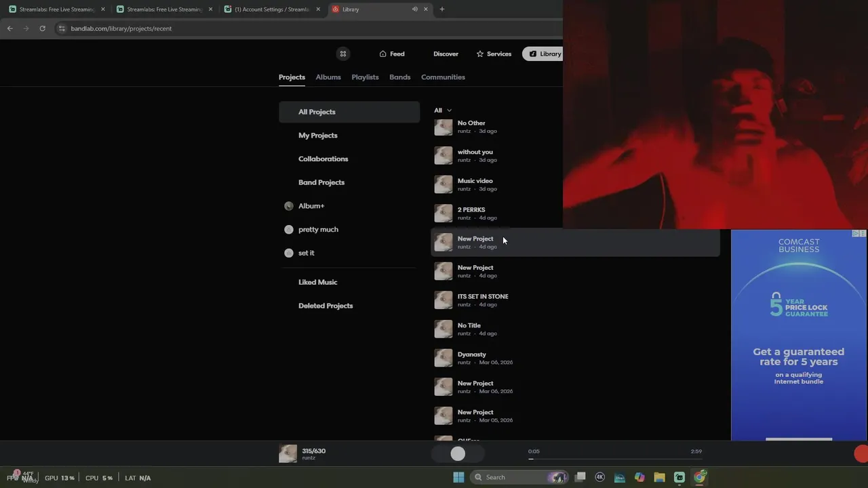
Task: Click the pretty much band avatar icon
Action: click(x=289, y=230)
